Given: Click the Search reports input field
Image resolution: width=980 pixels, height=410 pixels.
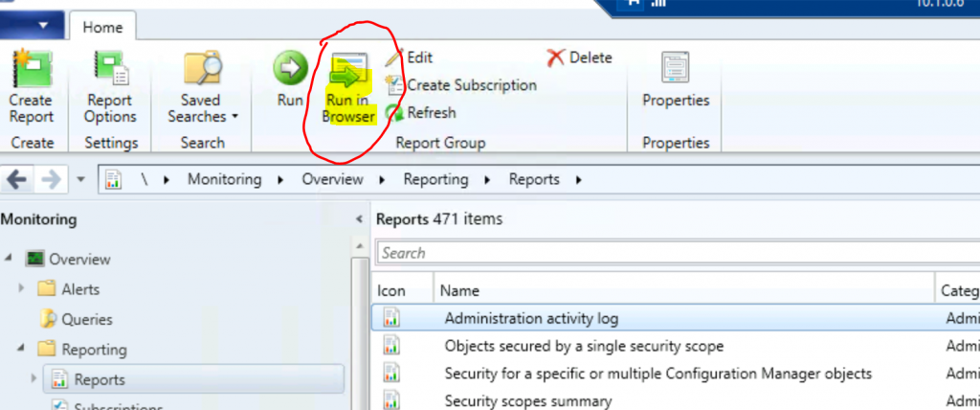Looking at the screenshot, I should [678, 253].
